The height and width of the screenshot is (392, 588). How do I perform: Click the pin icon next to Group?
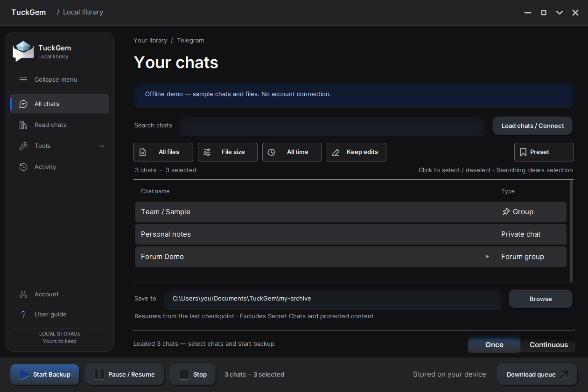[x=506, y=212]
